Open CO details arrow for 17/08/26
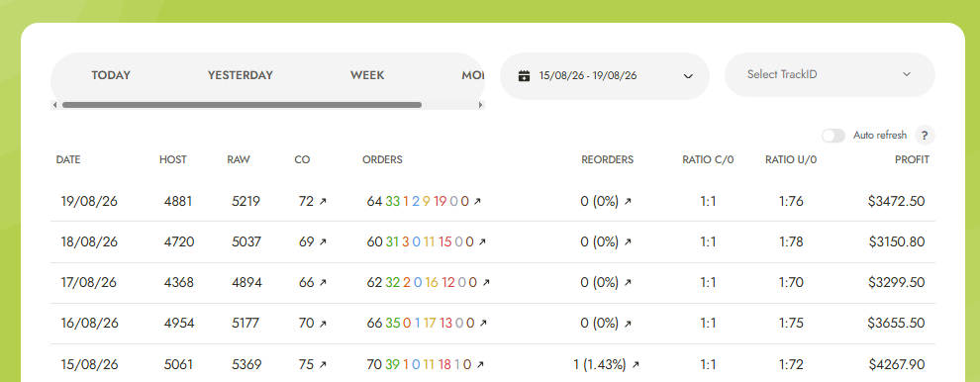 point(323,283)
